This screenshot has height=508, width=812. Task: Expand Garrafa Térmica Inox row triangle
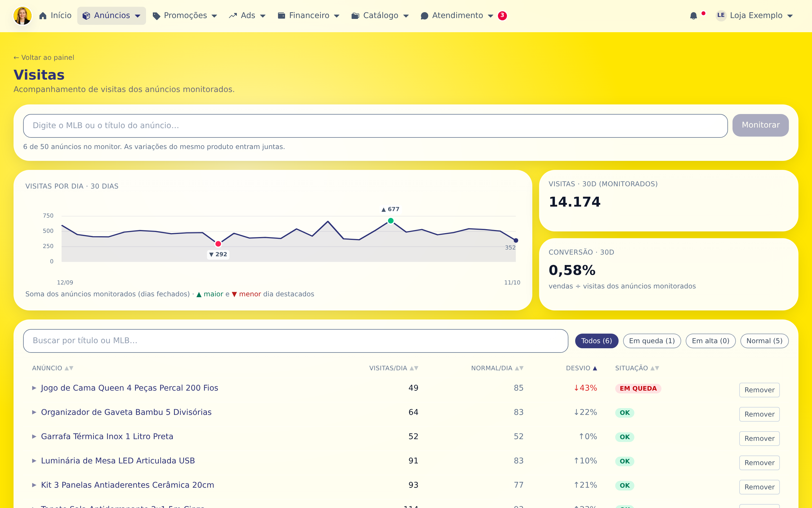pyautogui.click(x=34, y=436)
